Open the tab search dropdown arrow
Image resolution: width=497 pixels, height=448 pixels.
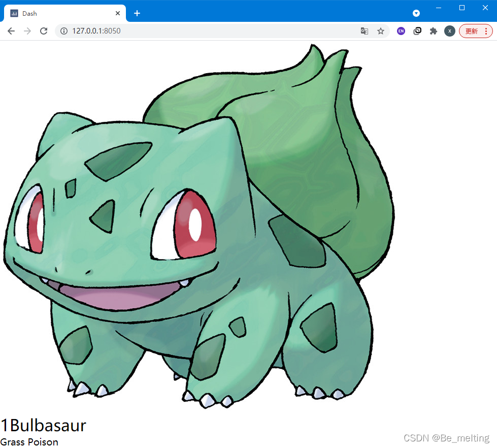click(x=416, y=13)
